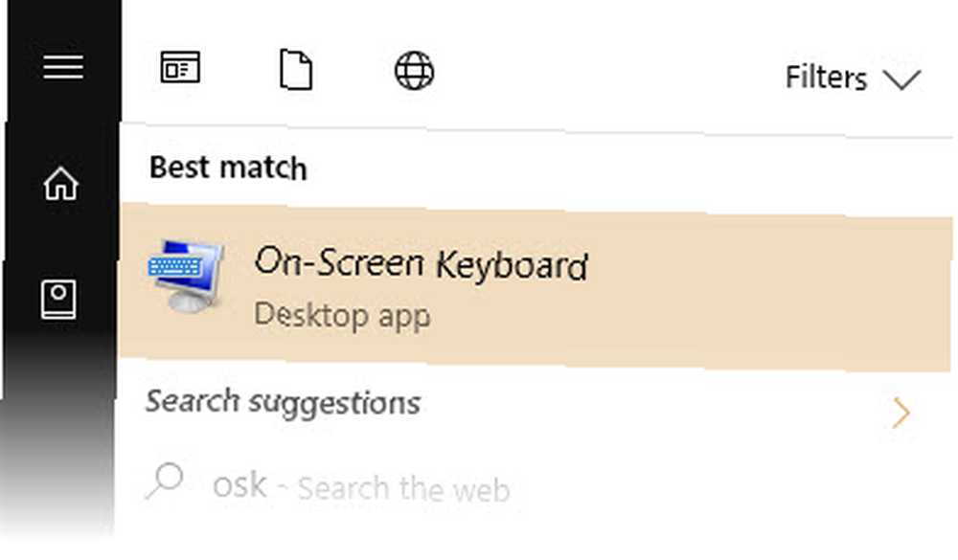Click the On-Screen Keyboard app icon
This screenshot has width=958, height=560.
click(x=186, y=276)
